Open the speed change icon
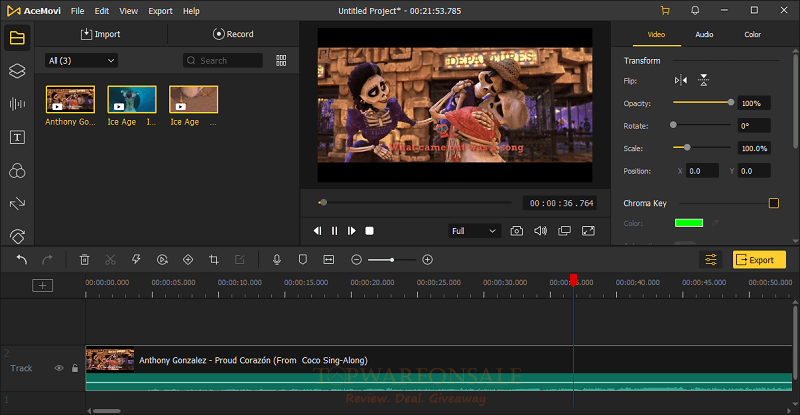This screenshot has width=800, height=415. pos(162,260)
